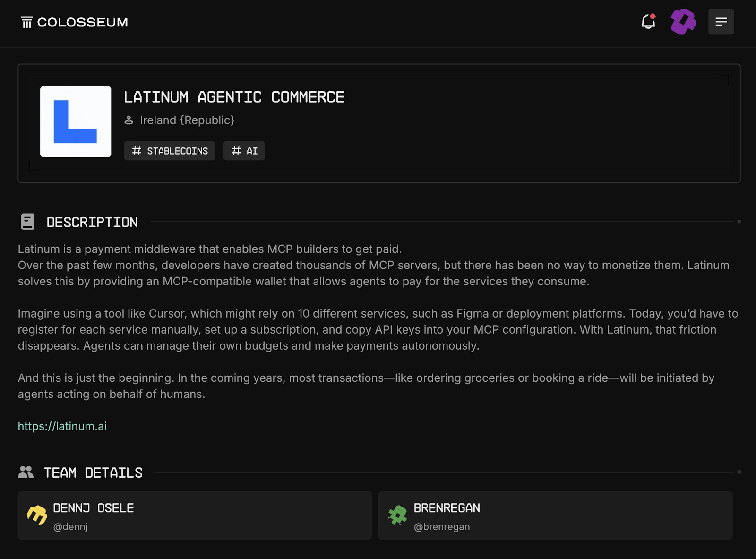Click the Ireland {Republic} location text
The width and height of the screenshot is (756, 559).
[188, 120]
